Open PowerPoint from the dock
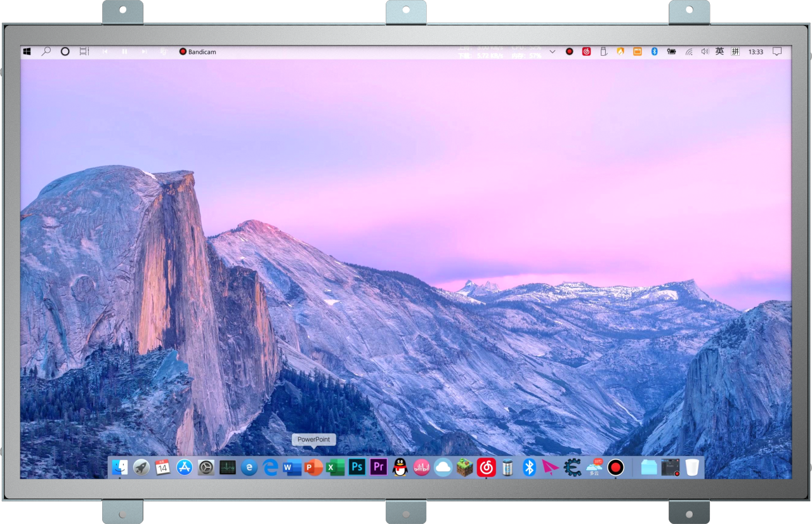Image resolution: width=812 pixels, height=524 pixels. [x=313, y=468]
